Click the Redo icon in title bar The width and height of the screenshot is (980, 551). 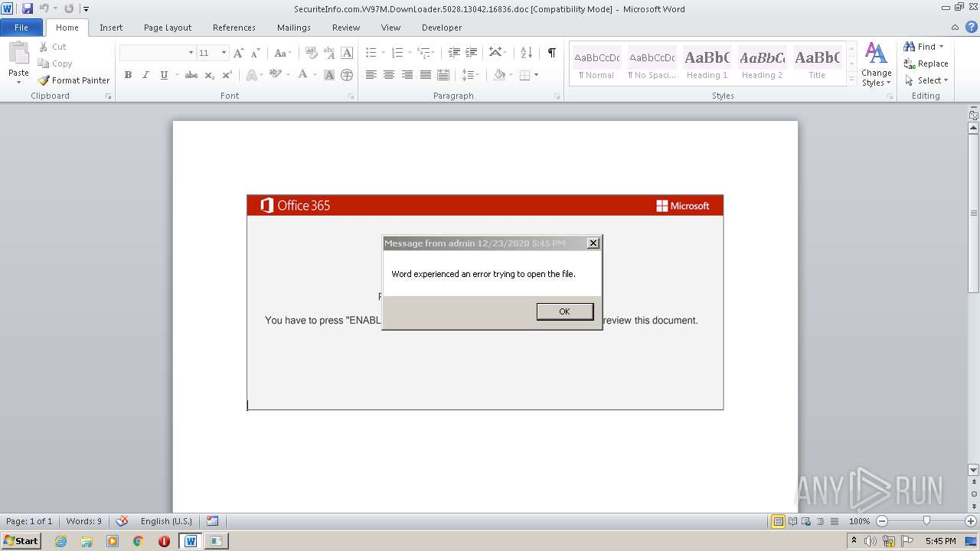pyautogui.click(x=69, y=8)
